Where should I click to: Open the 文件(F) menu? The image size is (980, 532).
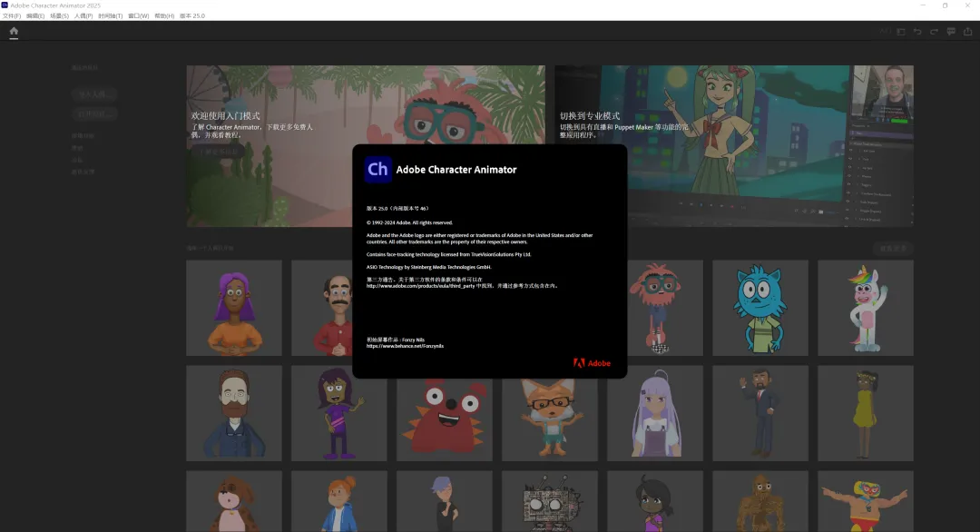pos(12,16)
